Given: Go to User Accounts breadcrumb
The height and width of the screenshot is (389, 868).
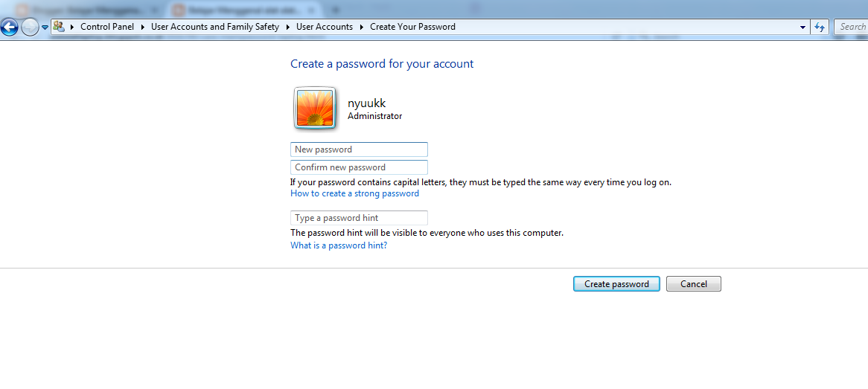Looking at the screenshot, I should click(325, 27).
